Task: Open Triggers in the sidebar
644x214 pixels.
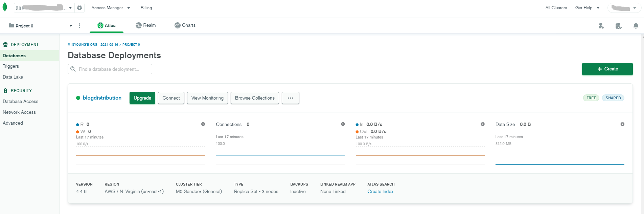Action: (11, 66)
